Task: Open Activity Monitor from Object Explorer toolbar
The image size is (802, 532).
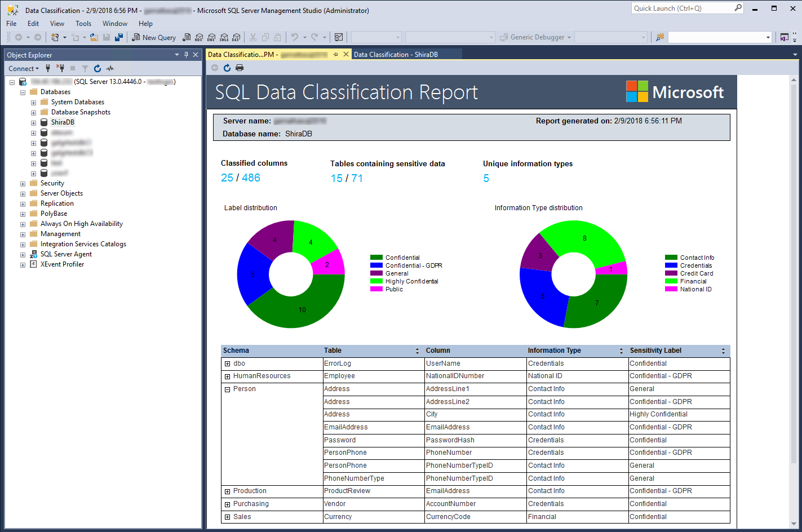Action: point(110,69)
